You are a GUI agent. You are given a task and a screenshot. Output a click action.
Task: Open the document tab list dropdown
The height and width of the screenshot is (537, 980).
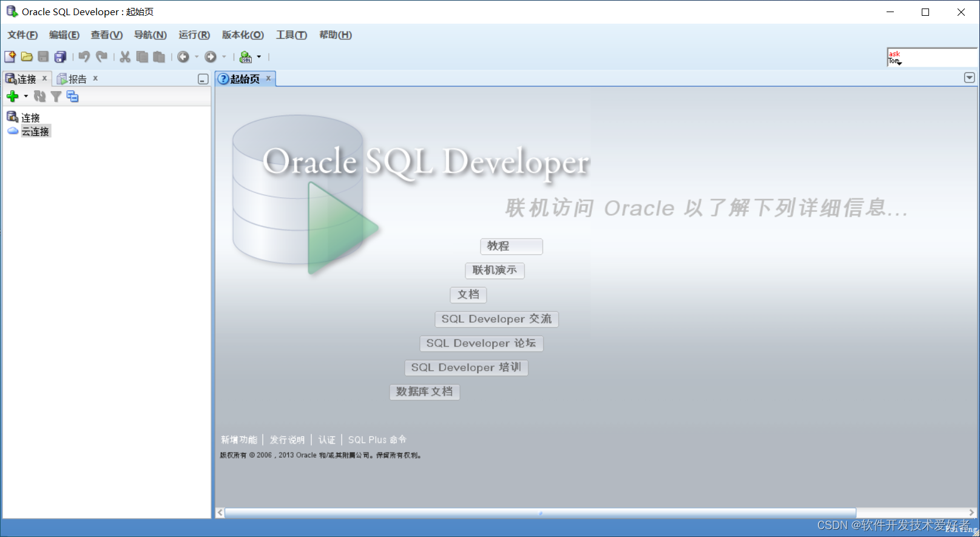969,78
